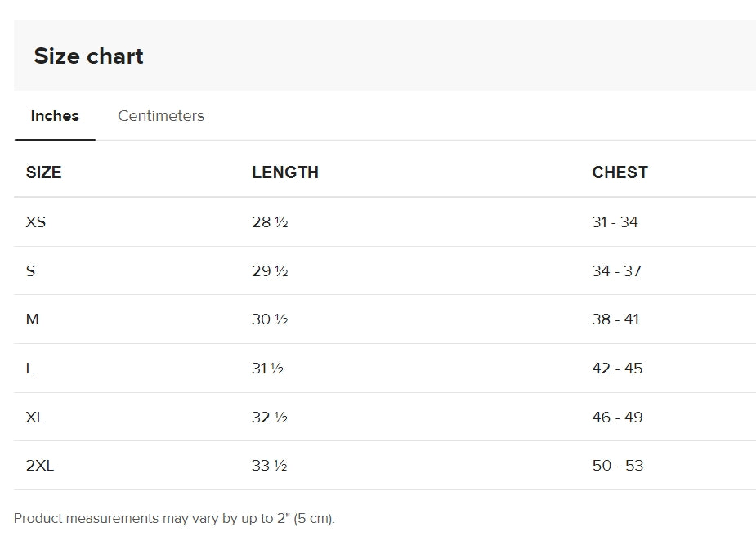Select the XS size row label
The height and width of the screenshot is (545, 756).
36,221
